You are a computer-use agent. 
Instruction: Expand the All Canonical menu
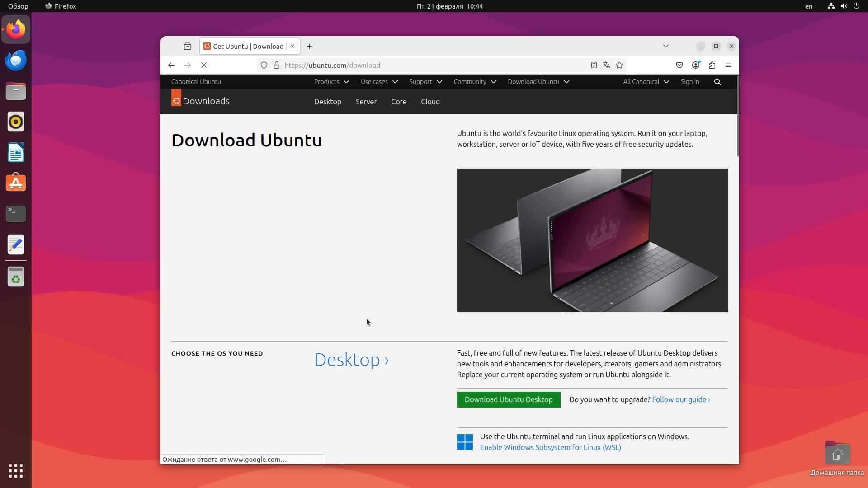pyautogui.click(x=646, y=82)
